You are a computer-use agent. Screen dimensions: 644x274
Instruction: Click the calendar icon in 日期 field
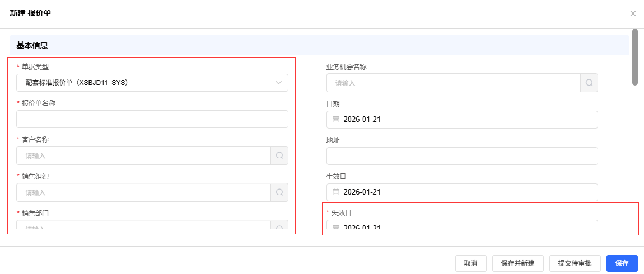click(336, 120)
